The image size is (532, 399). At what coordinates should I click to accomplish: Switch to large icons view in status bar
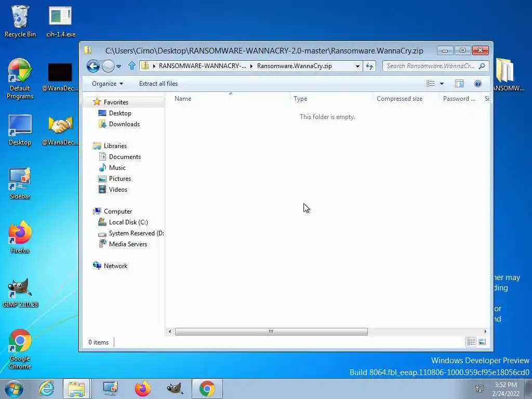point(482,342)
